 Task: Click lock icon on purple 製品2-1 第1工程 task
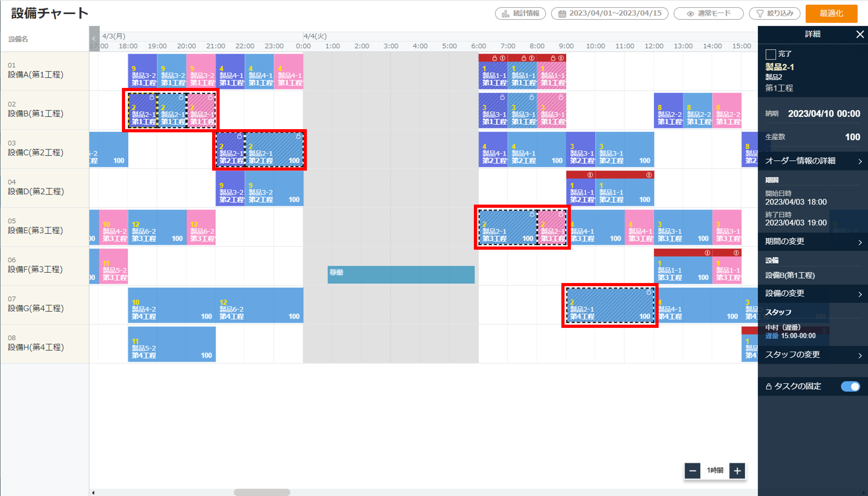152,97
